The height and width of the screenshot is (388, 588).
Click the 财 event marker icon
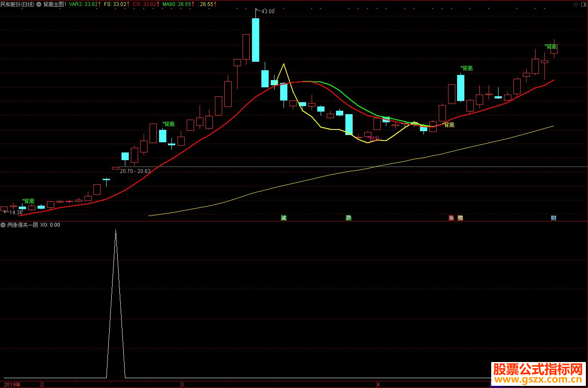click(553, 218)
